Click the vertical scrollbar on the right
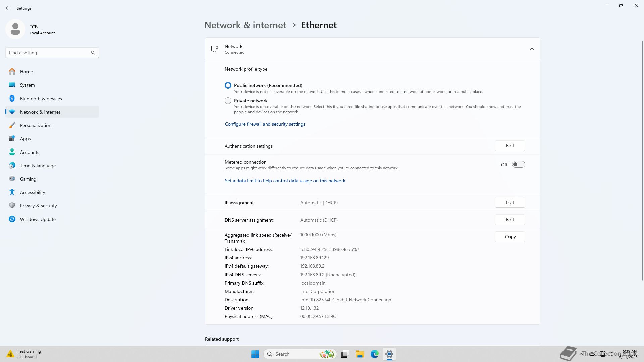 642,161
